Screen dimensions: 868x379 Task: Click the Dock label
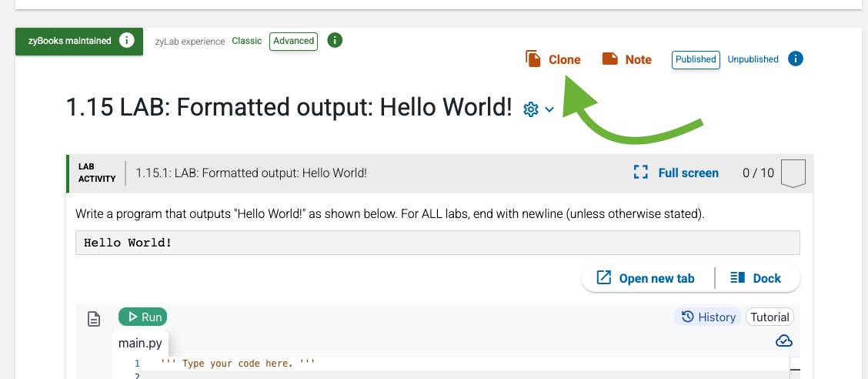[766, 278]
